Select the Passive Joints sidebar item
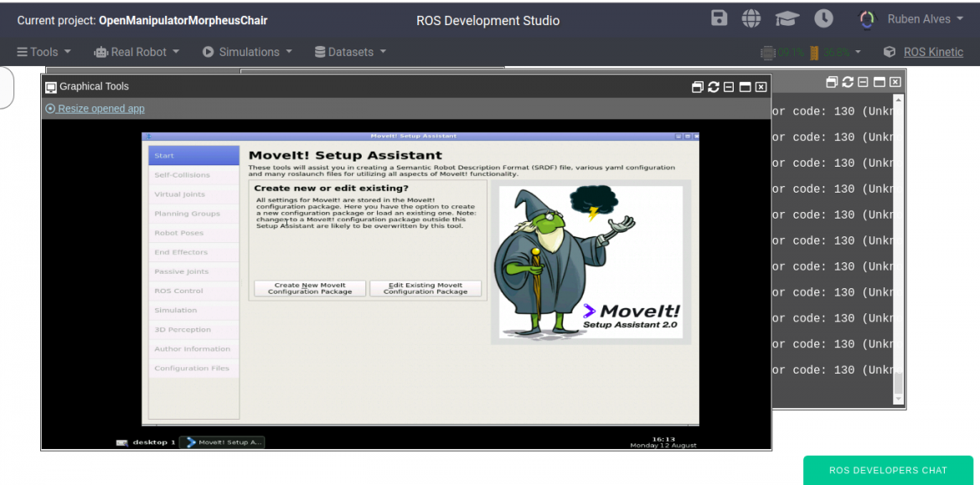 click(193, 272)
